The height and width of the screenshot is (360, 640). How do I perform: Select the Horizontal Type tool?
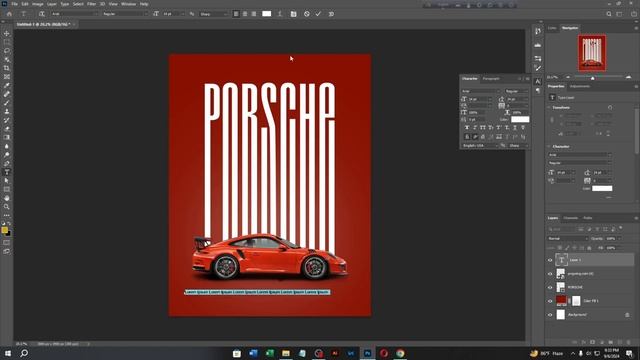[x=7, y=172]
